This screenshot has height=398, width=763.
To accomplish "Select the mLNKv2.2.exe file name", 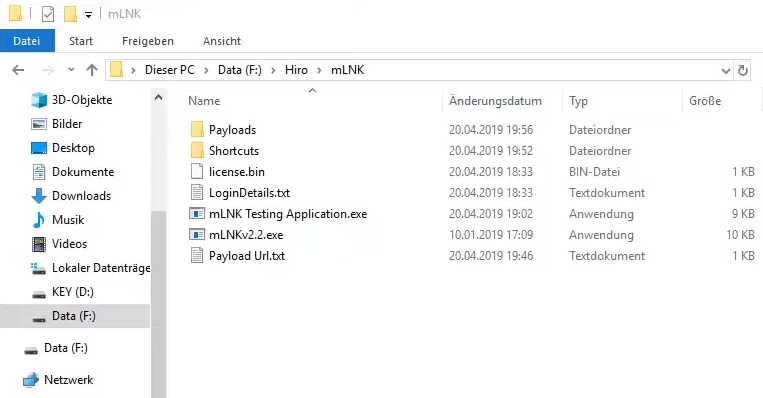I will pos(246,235).
